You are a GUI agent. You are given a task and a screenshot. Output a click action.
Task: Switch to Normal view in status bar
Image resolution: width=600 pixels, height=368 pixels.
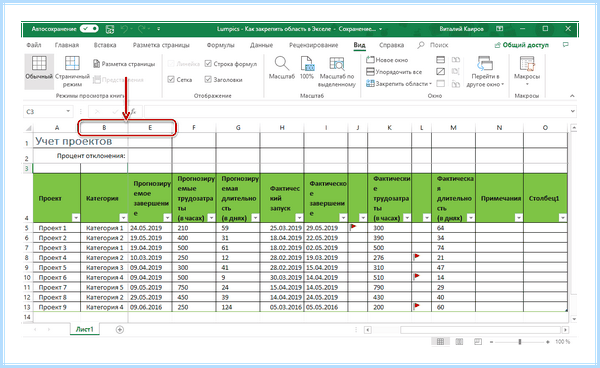coord(440,342)
